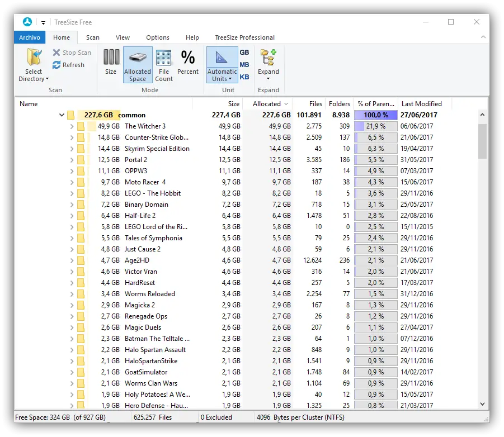504x437 pixels.
Task: Switch to the Home tab
Action: point(62,37)
